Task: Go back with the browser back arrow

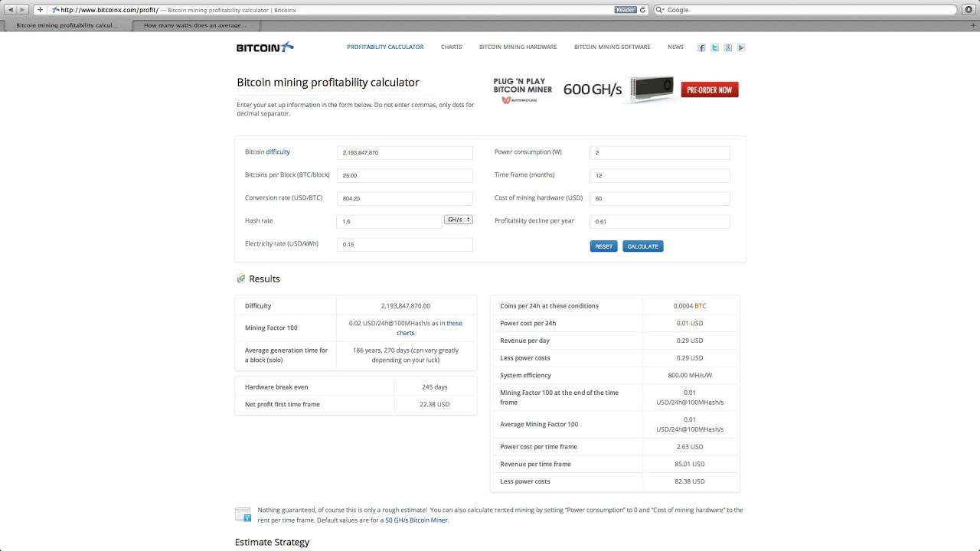Action: tap(11, 10)
